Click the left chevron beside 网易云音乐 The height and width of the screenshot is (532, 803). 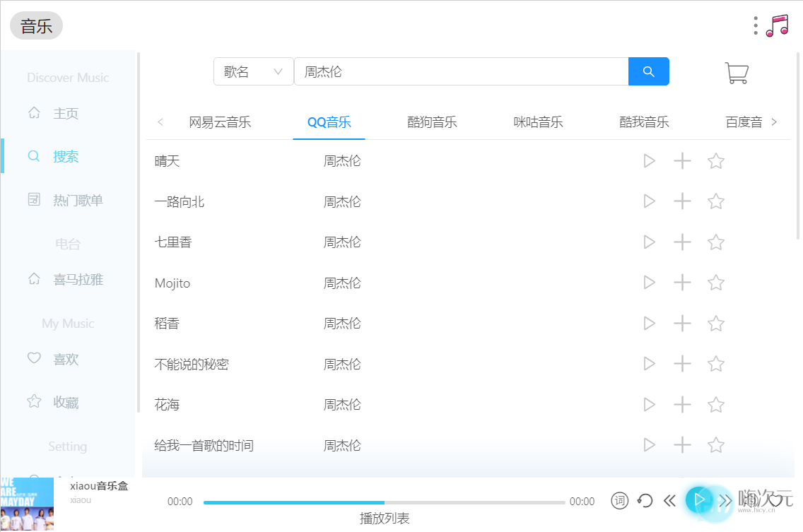[160, 121]
